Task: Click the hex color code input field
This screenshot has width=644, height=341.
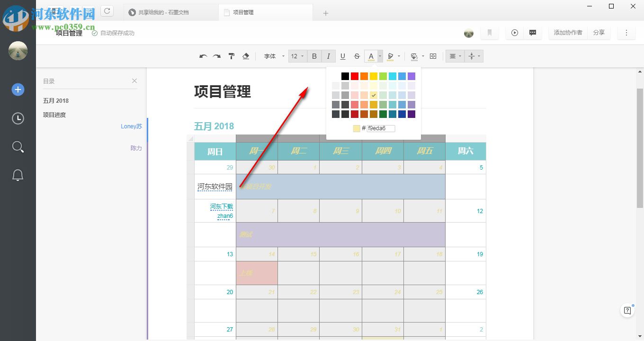Action: [381, 128]
